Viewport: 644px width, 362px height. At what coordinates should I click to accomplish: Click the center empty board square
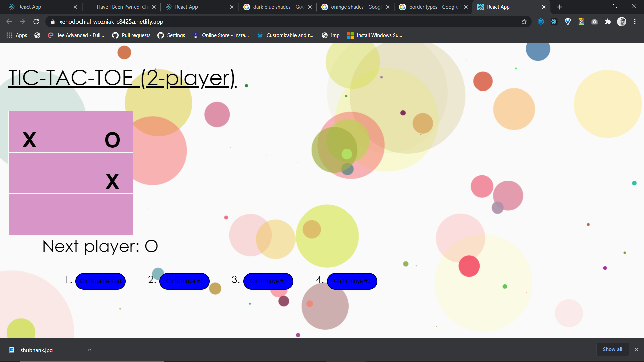click(71, 173)
